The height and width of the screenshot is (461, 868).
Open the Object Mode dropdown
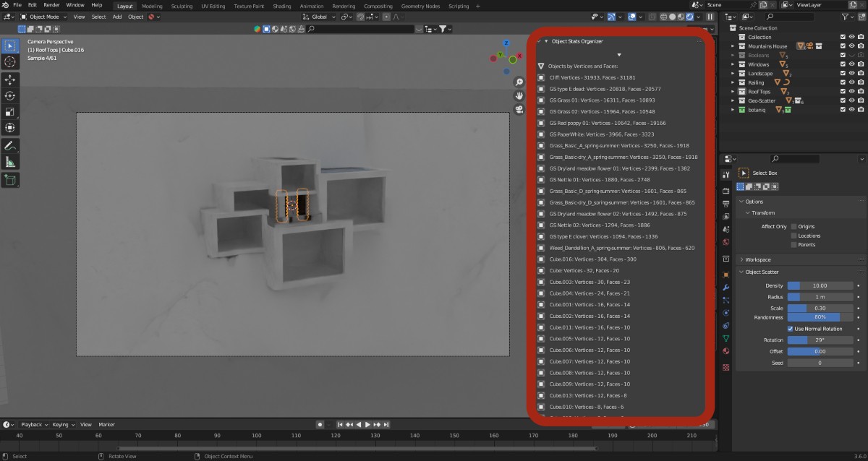point(45,17)
